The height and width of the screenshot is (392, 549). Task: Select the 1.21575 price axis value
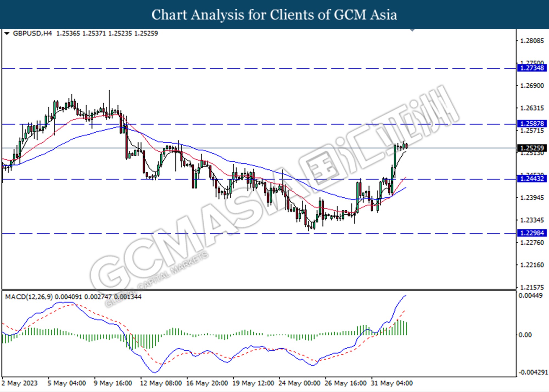pos(532,287)
